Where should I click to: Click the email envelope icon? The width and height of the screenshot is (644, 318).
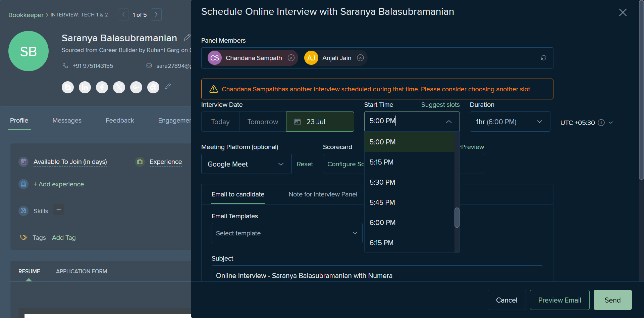149,65
